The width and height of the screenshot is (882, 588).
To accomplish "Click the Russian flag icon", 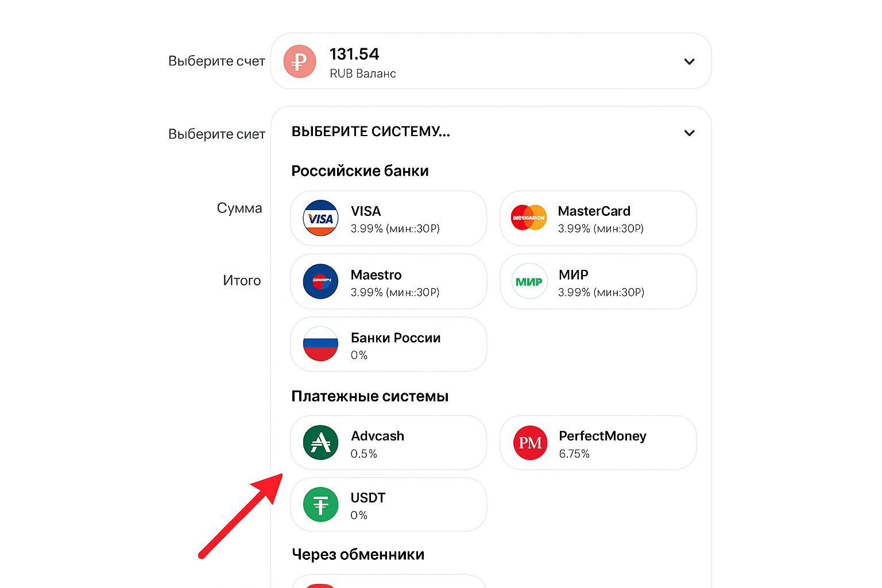I will (320, 344).
